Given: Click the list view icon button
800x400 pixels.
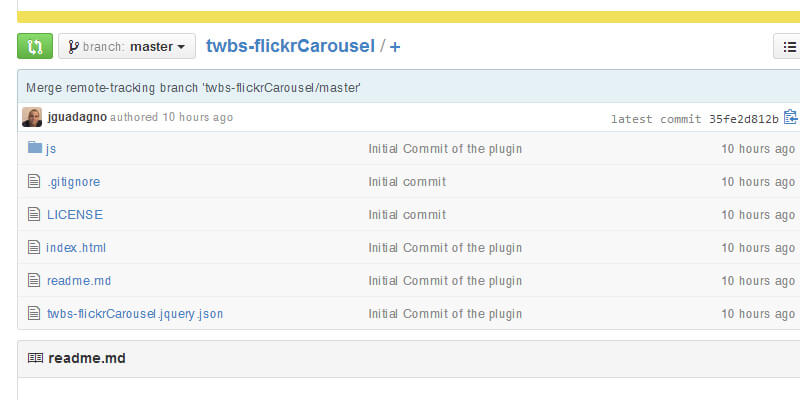Looking at the screenshot, I should (x=790, y=46).
